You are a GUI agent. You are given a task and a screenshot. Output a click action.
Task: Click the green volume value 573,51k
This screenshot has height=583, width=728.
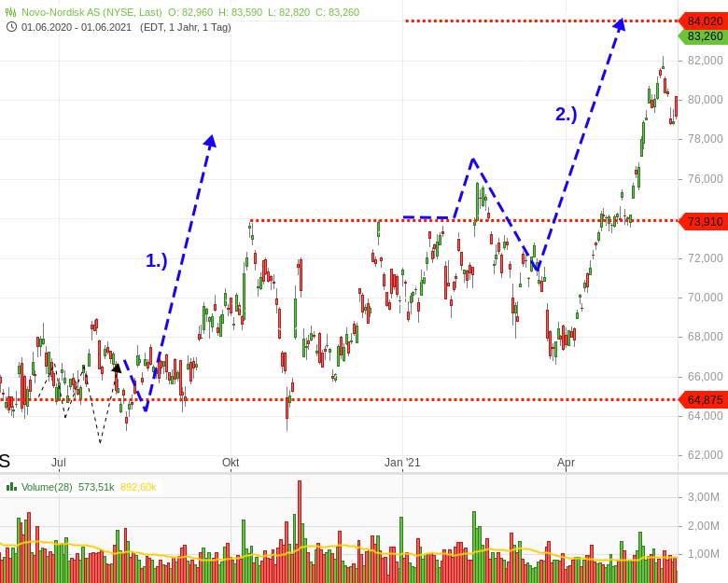(x=96, y=487)
